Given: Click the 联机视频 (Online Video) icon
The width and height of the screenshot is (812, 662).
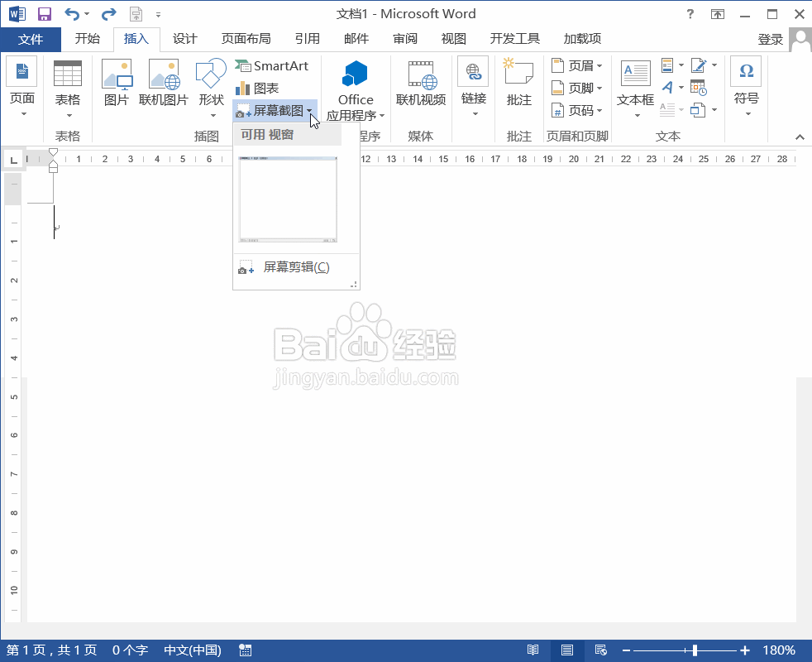Looking at the screenshot, I should click(x=421, y=83).
